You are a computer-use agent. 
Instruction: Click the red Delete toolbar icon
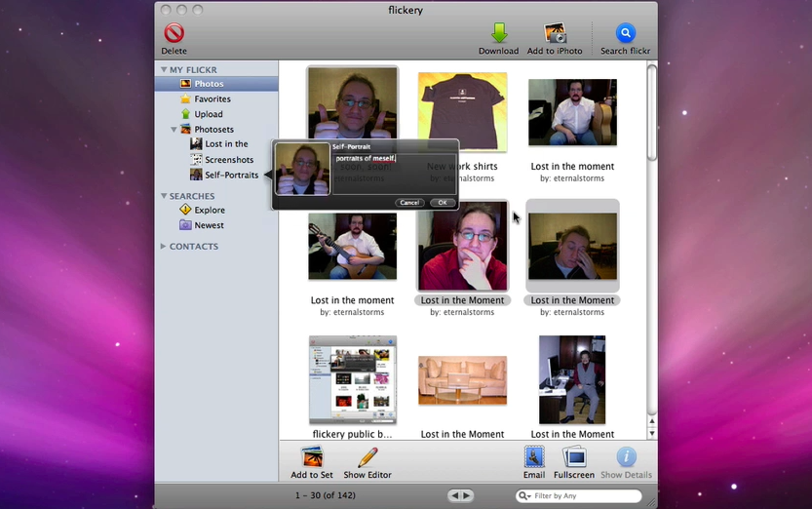coord(174,34)
